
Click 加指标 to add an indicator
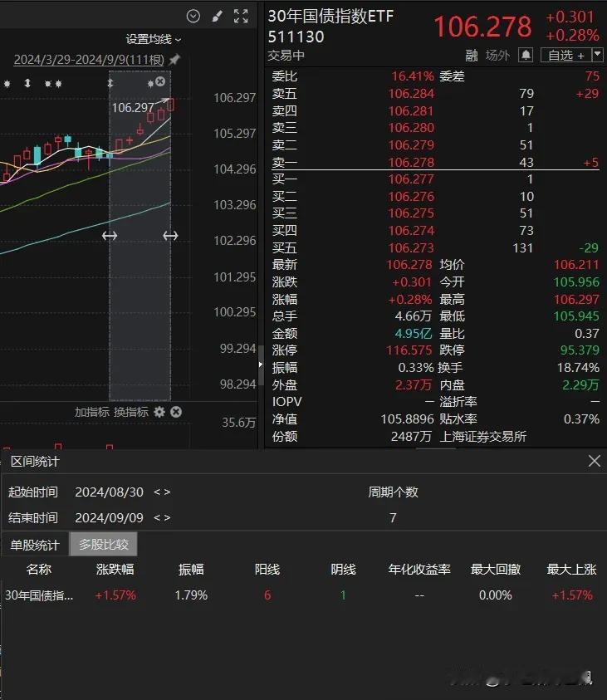(x=92, y=412)
